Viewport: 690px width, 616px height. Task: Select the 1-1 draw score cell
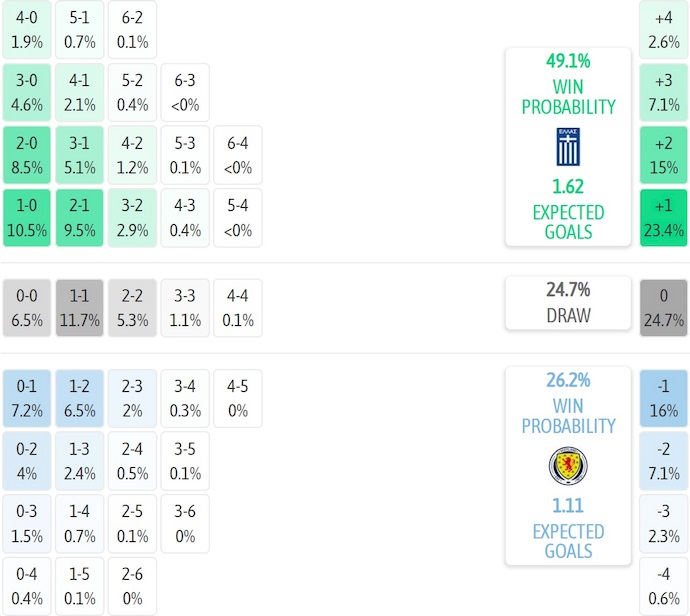(79, 308)
